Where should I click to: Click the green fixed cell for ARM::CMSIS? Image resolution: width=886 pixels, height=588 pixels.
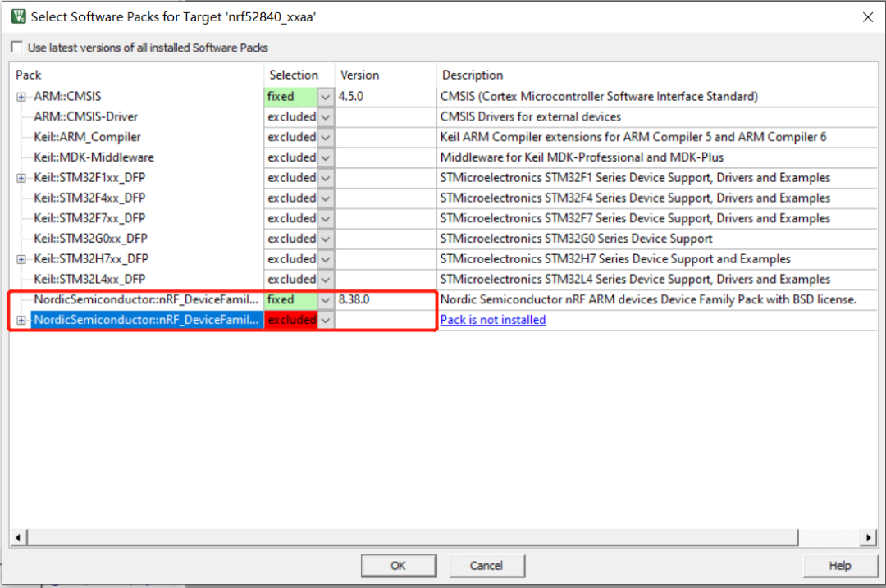tap(291, 97)
